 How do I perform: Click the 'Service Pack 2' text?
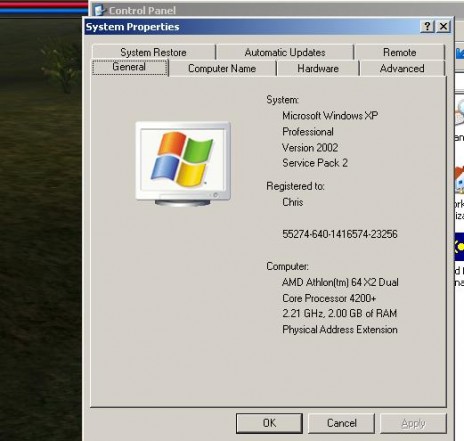[315, 163]
